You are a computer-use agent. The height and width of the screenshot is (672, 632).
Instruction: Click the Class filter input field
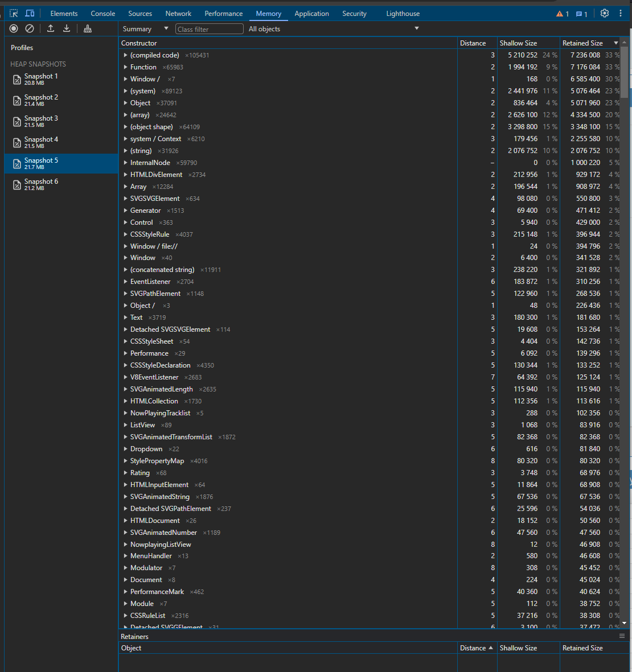[209, 29]
